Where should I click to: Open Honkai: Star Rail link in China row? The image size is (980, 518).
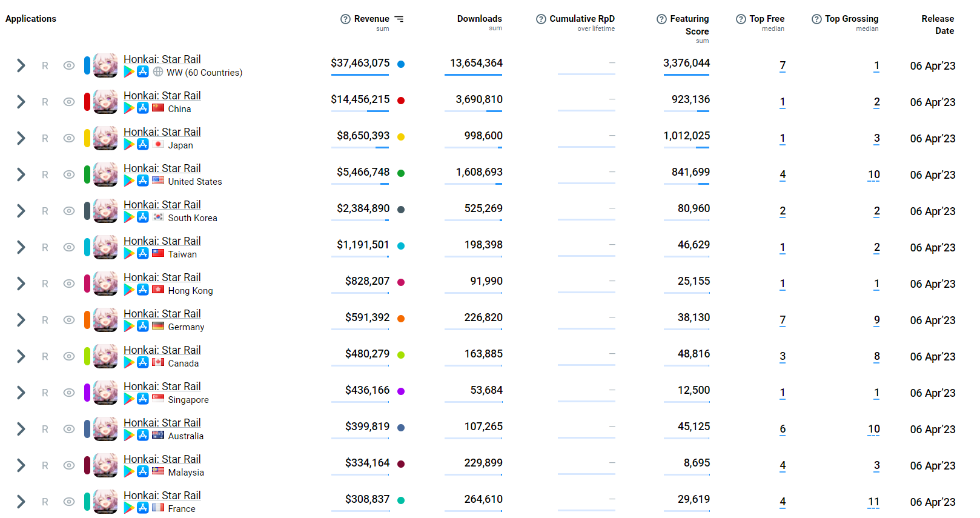(162, 96)
